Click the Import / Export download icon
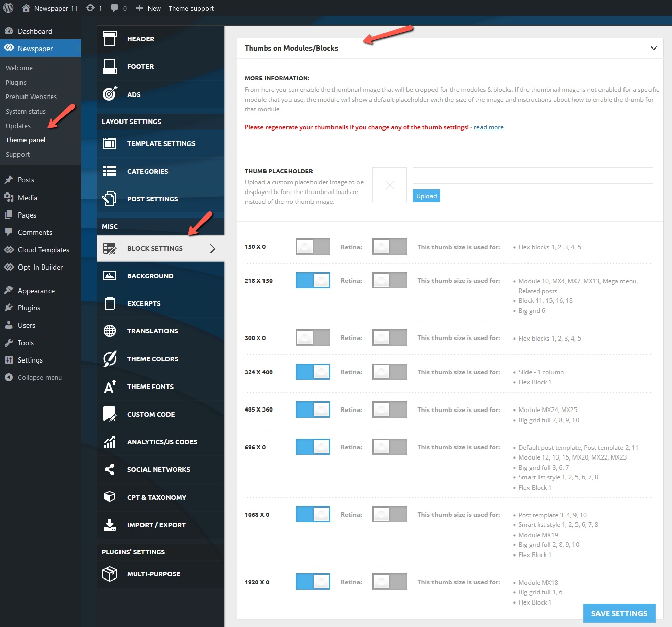Screen dimensions: 672x627 coord(110,525)
